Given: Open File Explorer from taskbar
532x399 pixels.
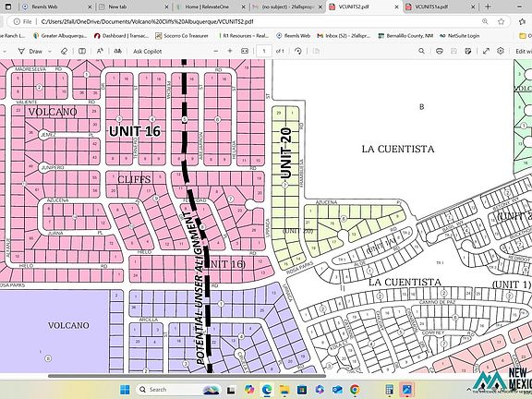Looking at the screenshot, I should (284, 390).
